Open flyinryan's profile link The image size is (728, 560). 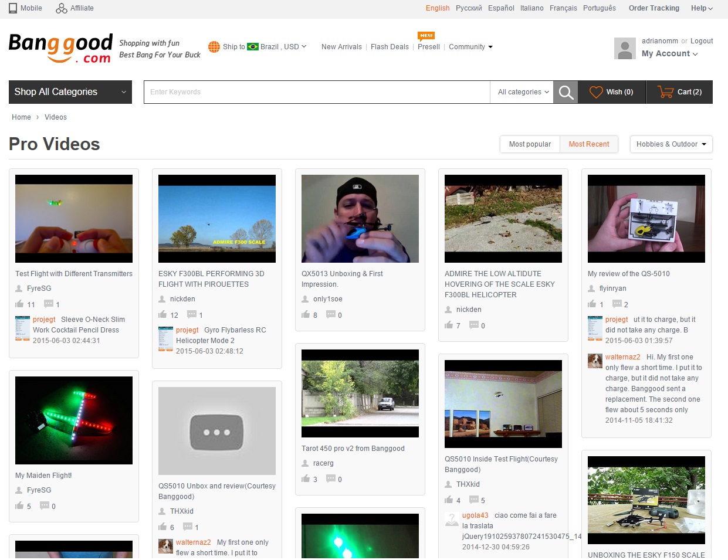pos(613,289)
